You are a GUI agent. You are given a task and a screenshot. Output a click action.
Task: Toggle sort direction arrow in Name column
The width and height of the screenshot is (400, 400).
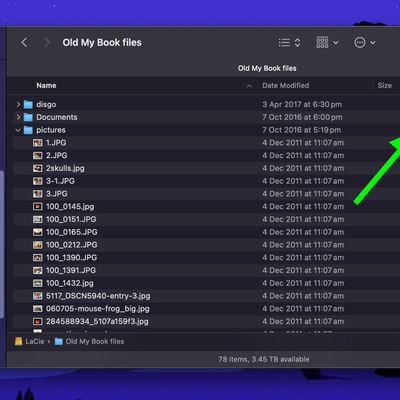249,86
